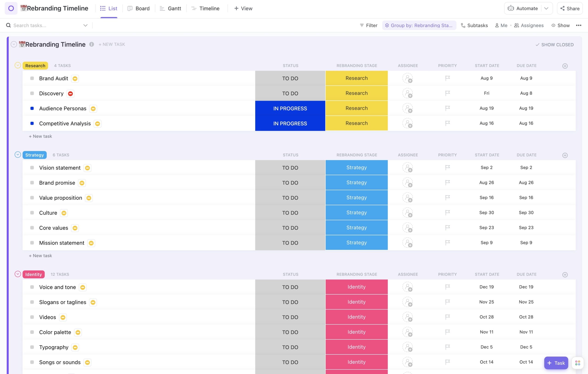Click the Subtasks icon in toolbar
Image resolution: width=588 pixels, height=374 pixels.
click(463, 25)
